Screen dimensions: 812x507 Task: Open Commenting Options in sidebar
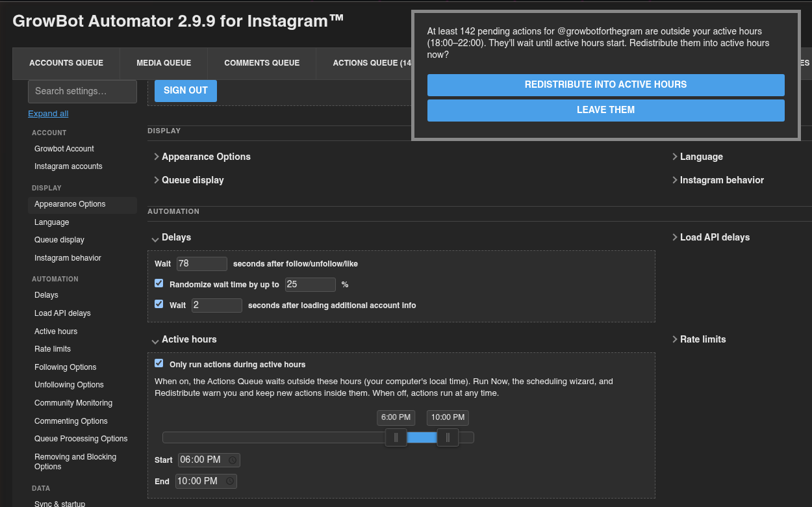tap(71, 421)
